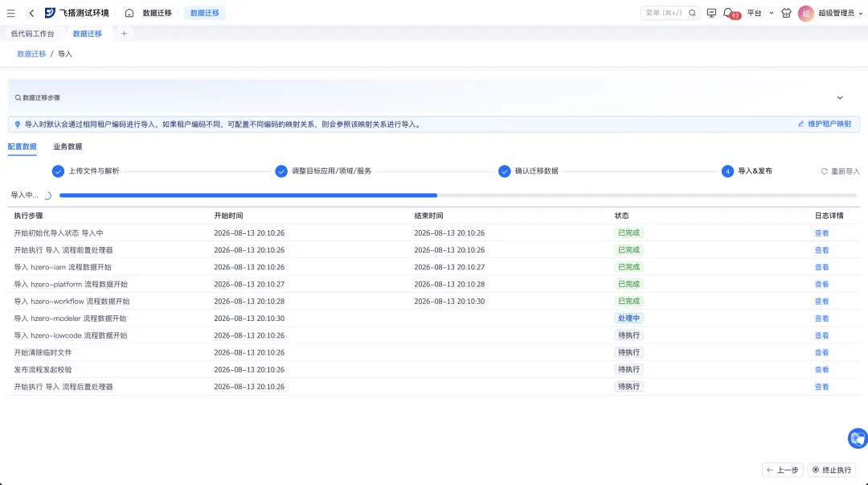The height and width of the screenshot is (485, 868).
Task: Open the monitor screen icon
Action: [x=711, y=13]
